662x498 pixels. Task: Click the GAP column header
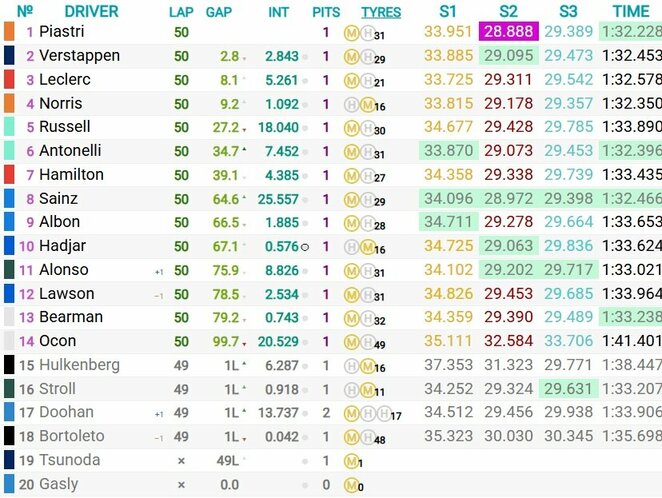[x=219, y=12]
